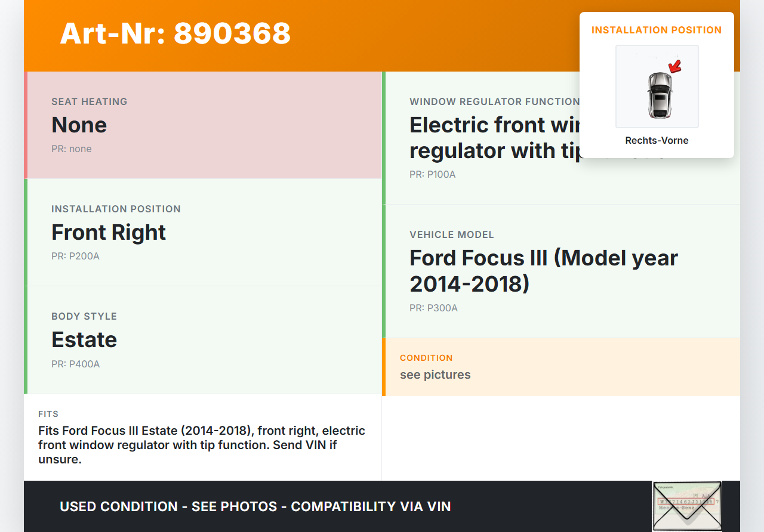The width and height of the screenshot is (764, 532).
Task: Click the Estate body style value
Action: [x=84, y=339]
